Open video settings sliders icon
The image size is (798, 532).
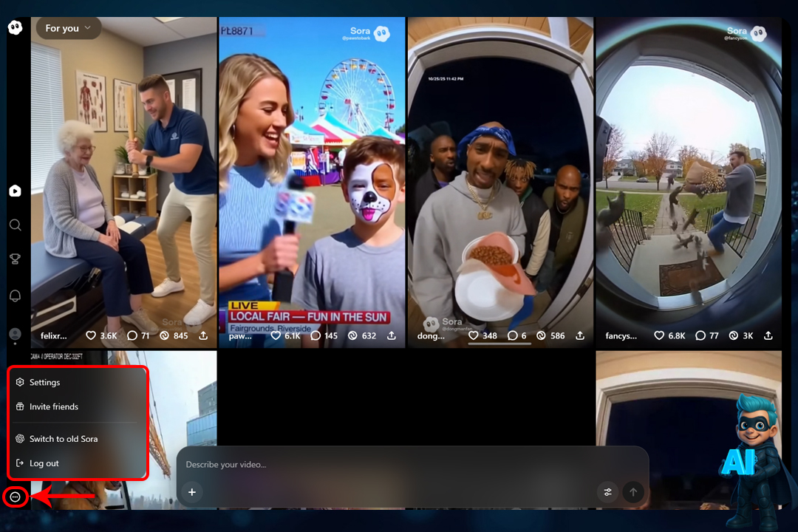tap(608, 492)
